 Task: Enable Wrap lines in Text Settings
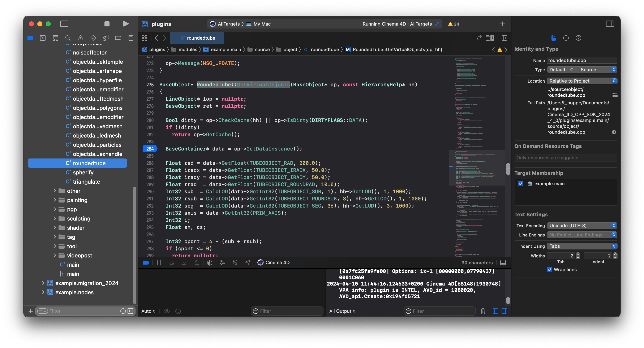point(550,270)
